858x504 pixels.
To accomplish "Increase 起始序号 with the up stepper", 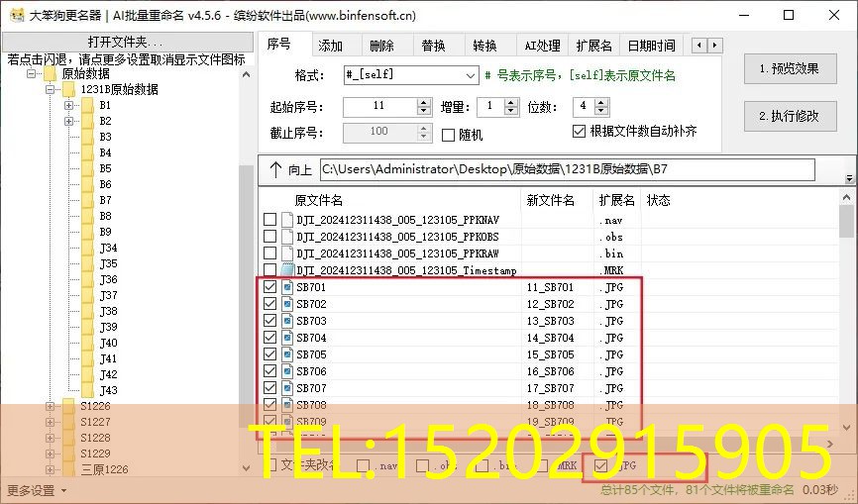I will (424, 102).
